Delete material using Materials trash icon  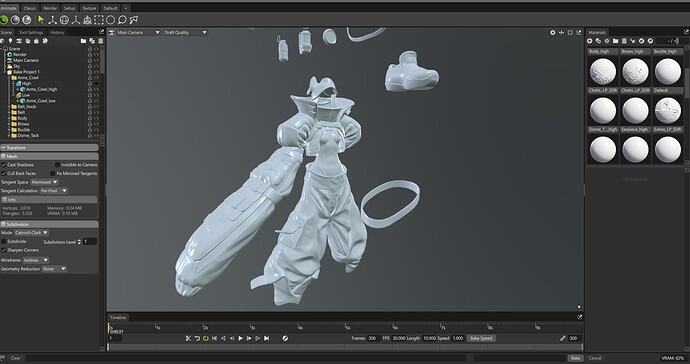point(624,41)
